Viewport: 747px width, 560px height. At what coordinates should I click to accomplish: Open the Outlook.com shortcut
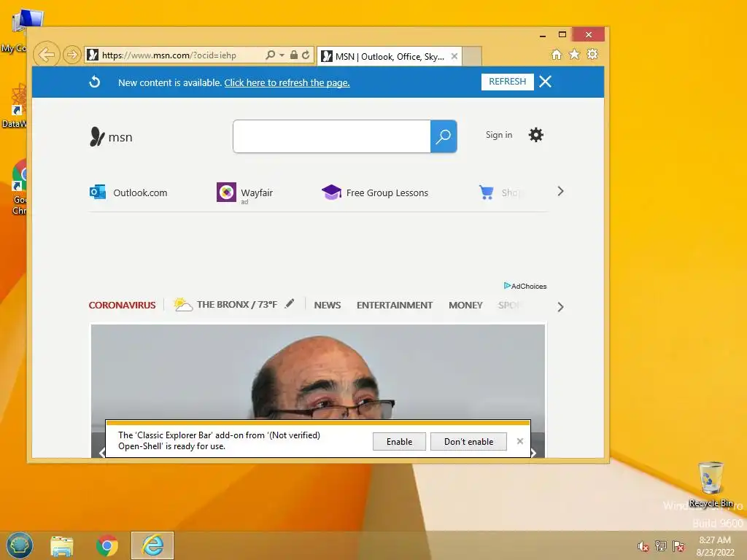[x=128, y=192]
